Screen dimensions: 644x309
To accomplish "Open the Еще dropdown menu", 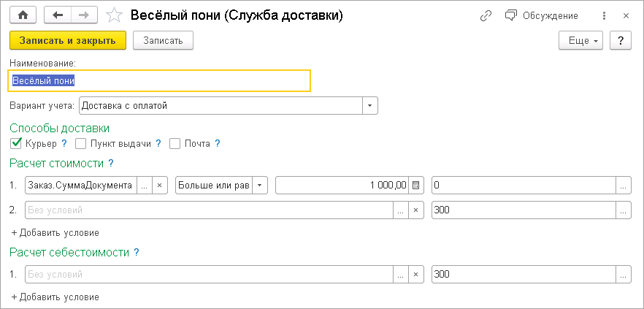I will click(x=580, y=40).
